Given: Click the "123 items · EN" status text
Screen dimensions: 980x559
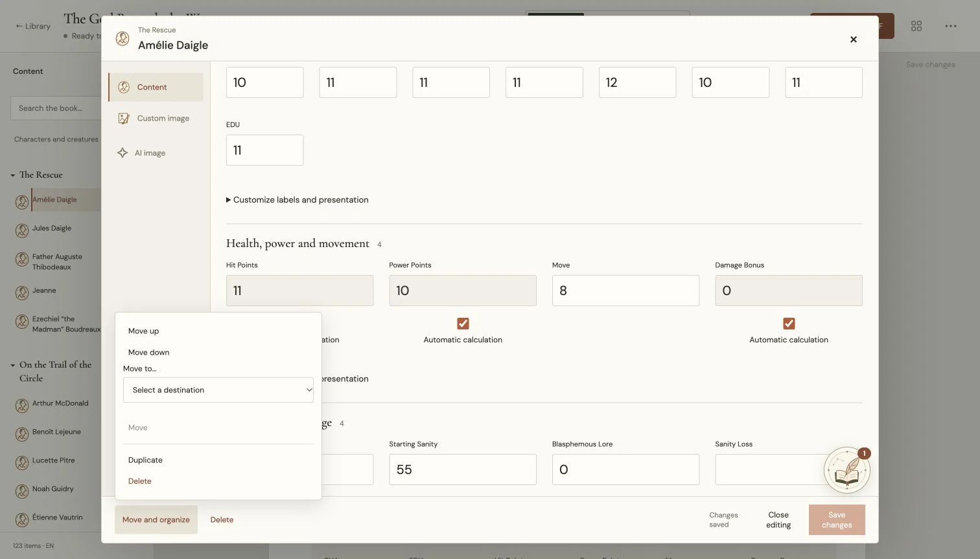Looking at the screenshot, I should point(33,545).
